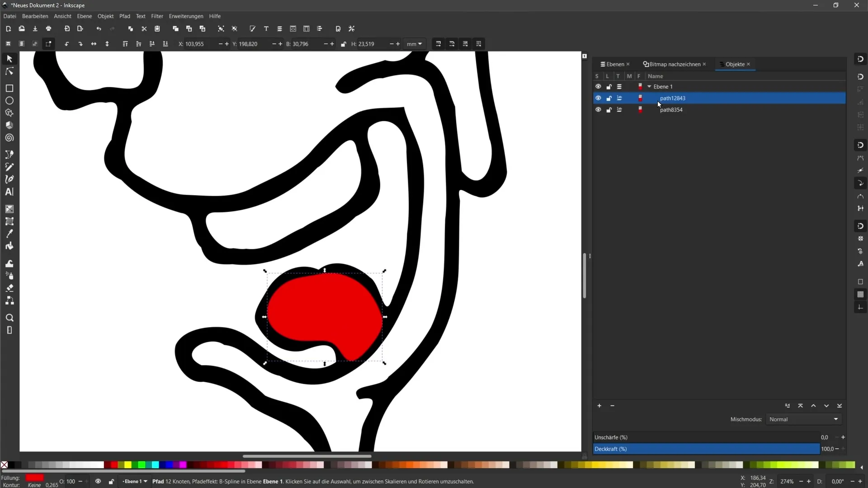Screen dimensions: 868x488
Task: Toggle visibility of path8354 layer
Action: tap(598, 110)
